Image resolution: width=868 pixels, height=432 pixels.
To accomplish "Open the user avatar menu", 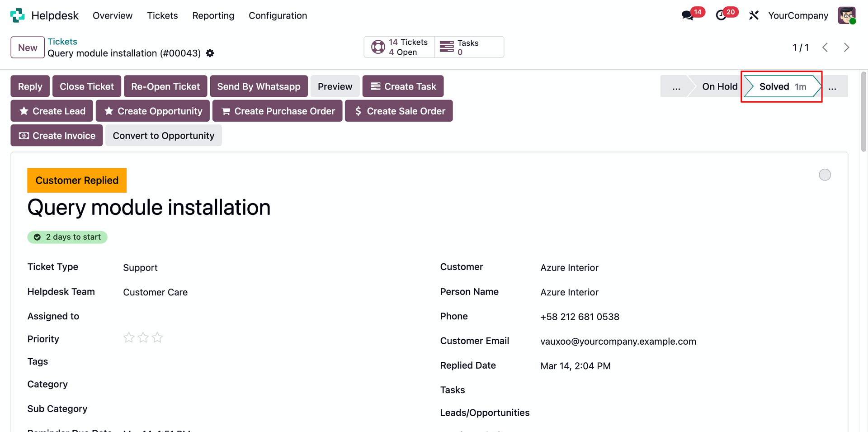I will tap(846, 15).
